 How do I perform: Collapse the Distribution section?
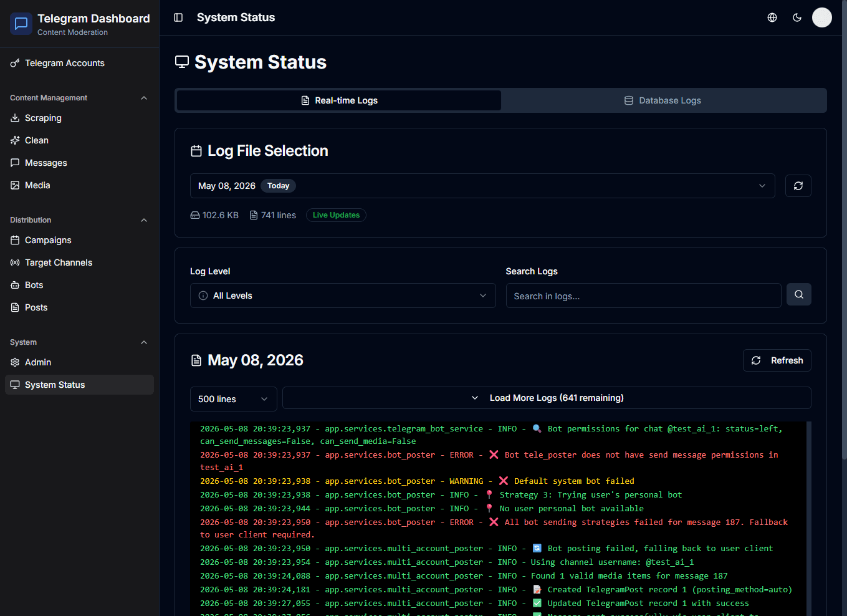(x=144, y=220)
